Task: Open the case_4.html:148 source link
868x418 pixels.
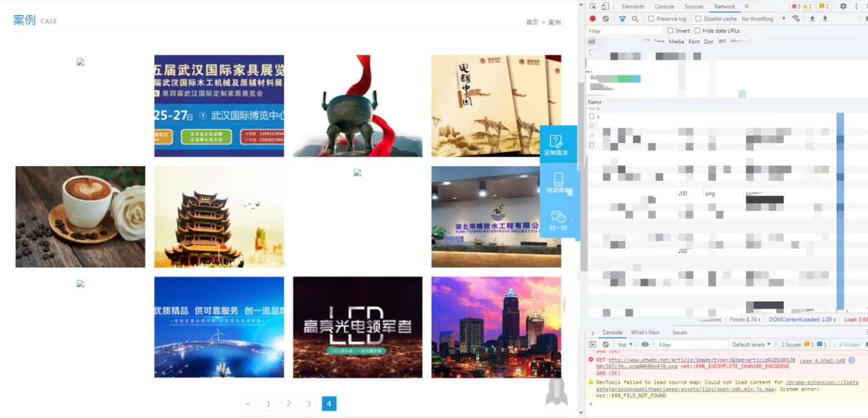Action: [822, 360]
